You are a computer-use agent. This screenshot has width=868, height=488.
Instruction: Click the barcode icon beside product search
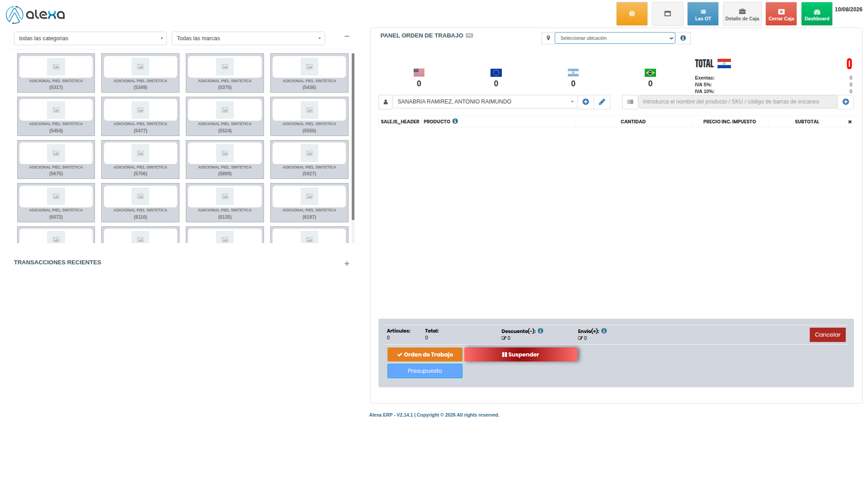630,102
